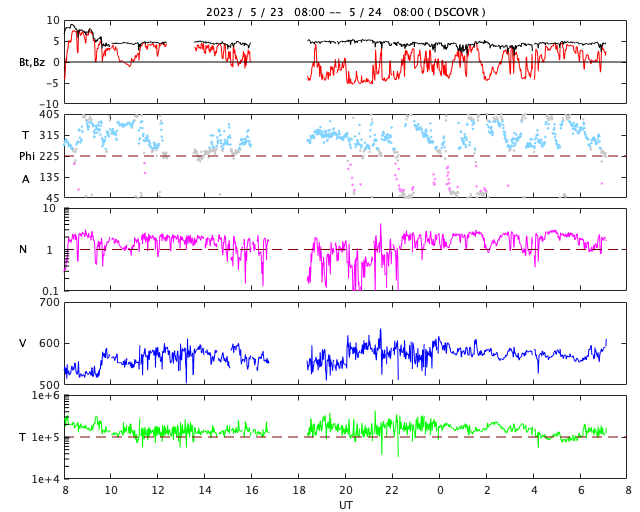The image size is (640, 512).
Task: Click the x-axis hour label '14'
Action: tap(205, 490)
